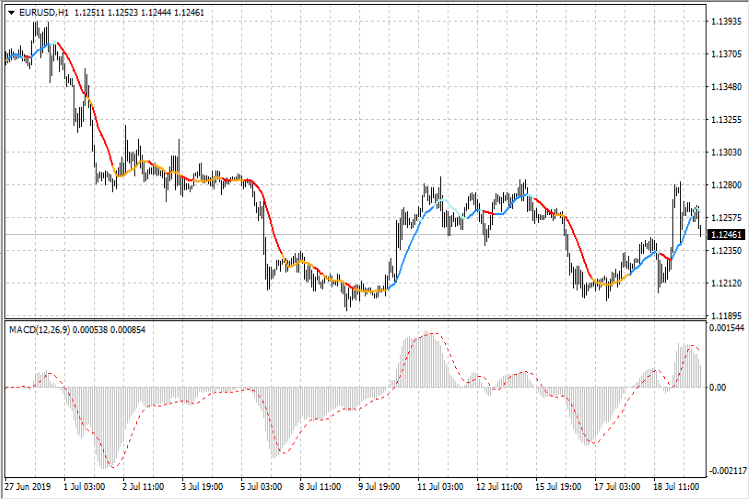Click the 1.13935 price scale label

727,21
